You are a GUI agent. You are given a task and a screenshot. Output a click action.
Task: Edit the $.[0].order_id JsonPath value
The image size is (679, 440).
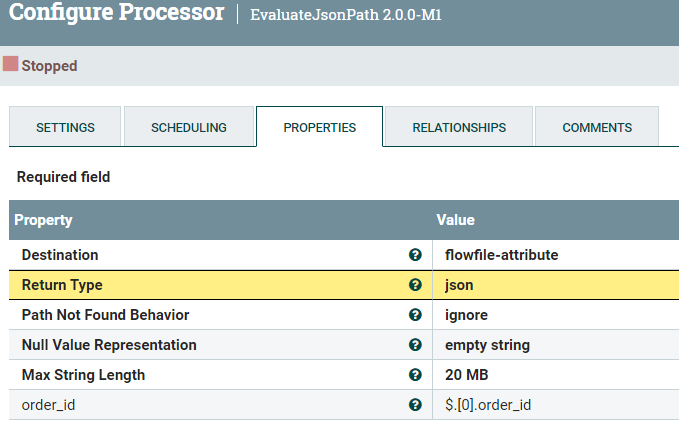pyautogui.click(x=490, y=405)
